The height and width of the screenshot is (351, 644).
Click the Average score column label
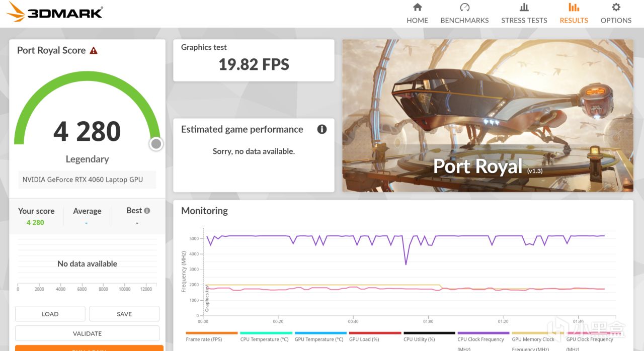[87, 211]
